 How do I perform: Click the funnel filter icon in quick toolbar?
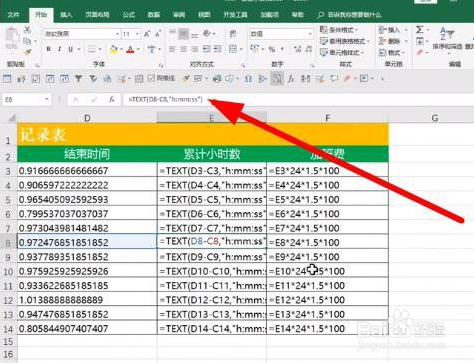tap(78, 79)
